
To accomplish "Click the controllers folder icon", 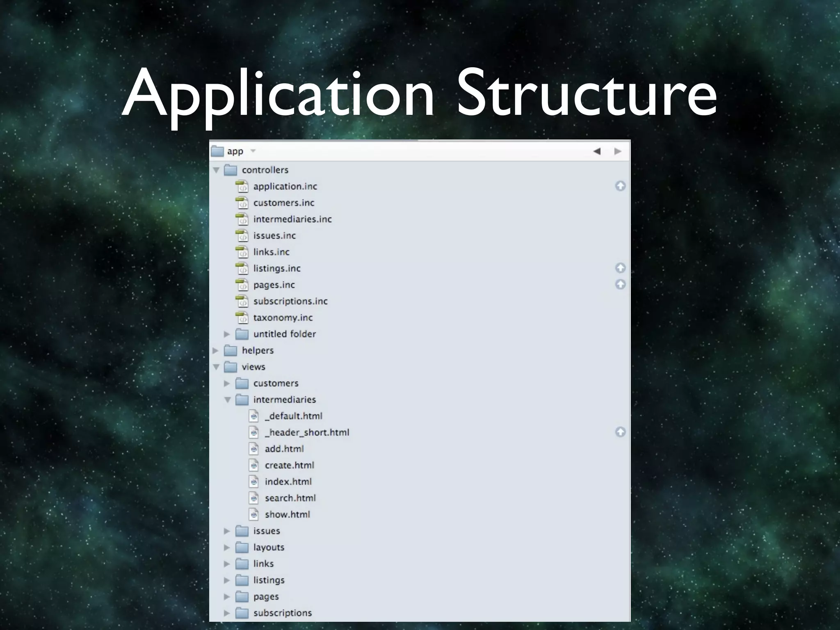I will (231, 170).
